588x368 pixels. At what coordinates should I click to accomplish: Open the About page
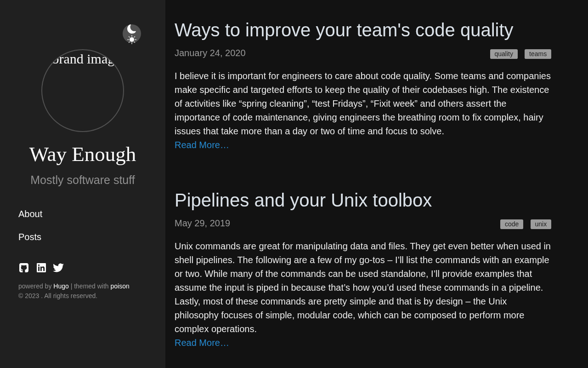(30, 214)
